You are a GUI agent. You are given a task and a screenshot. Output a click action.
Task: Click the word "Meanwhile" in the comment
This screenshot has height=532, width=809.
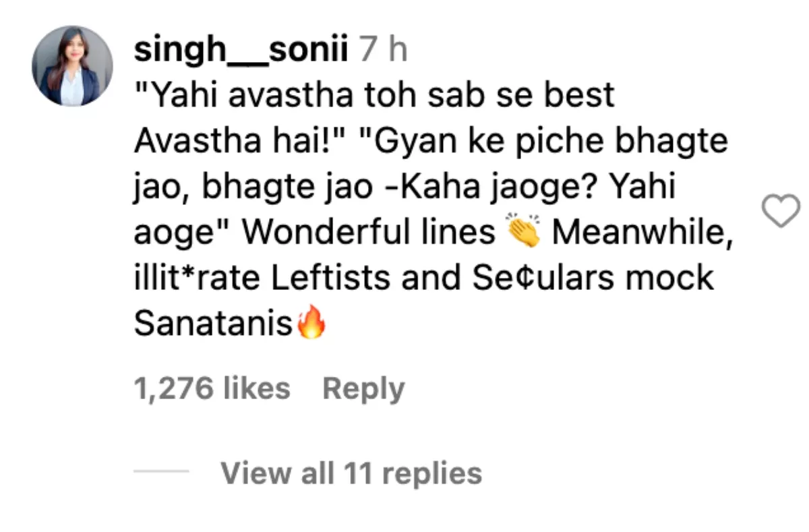point(641,233)
